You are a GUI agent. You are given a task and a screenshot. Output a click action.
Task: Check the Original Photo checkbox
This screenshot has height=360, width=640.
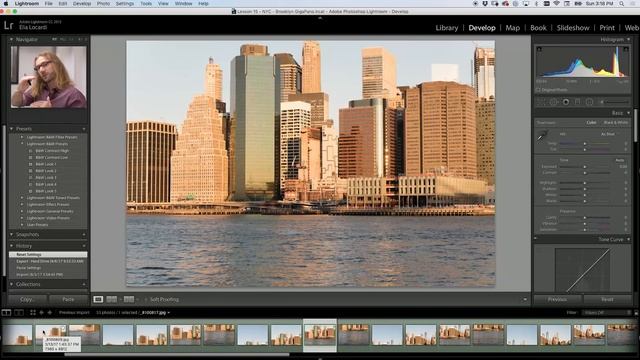[x=538, y=90]
